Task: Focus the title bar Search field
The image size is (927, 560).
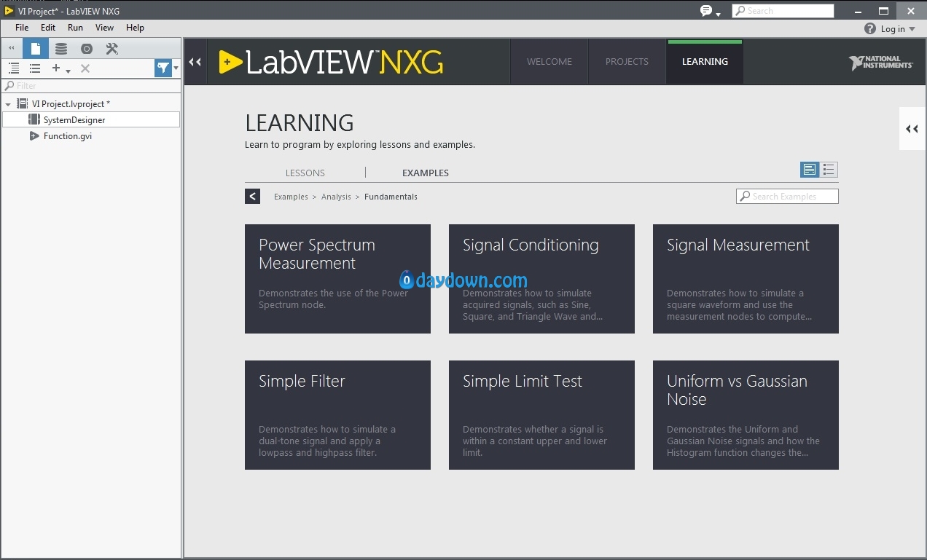Action: tap(783, 11)
